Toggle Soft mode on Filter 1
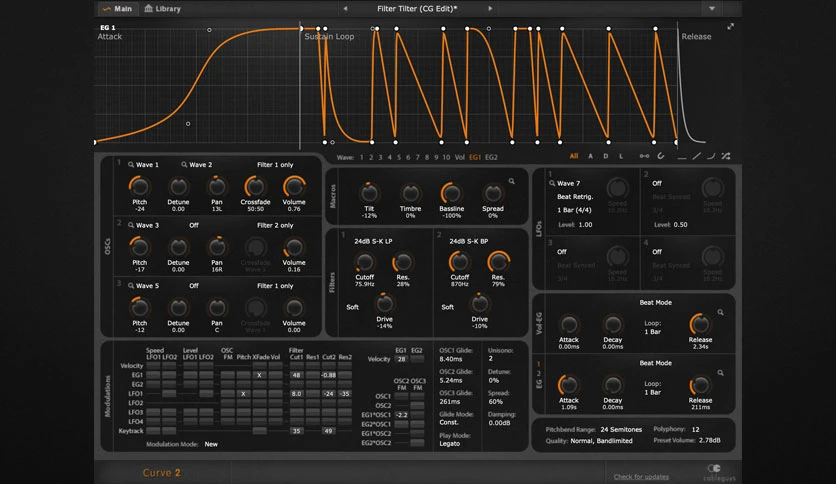 (x=352, y=307)
